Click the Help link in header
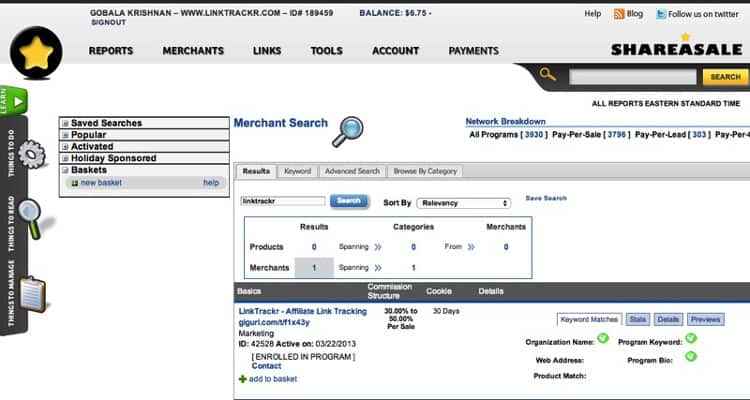The width and height of the screenshot is (750, 400). (593, 14)
